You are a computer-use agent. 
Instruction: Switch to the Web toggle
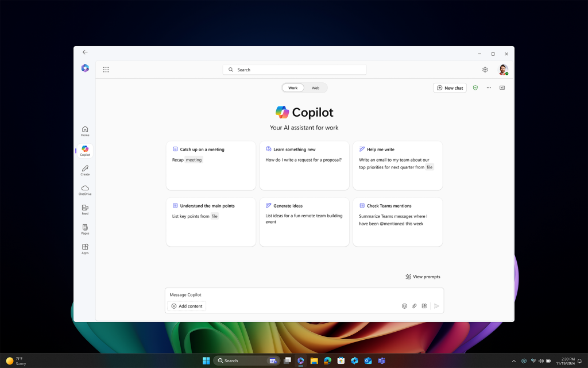[x=315, y=87]
